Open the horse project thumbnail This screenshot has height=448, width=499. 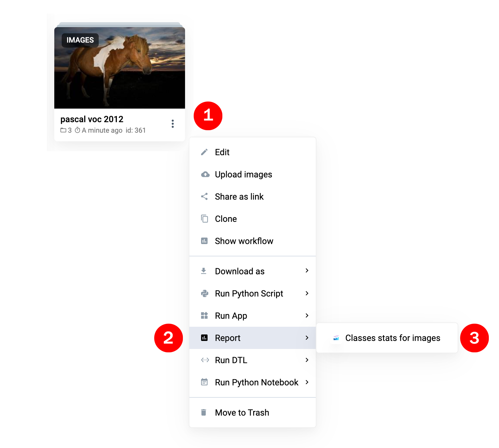click(120, 68)
